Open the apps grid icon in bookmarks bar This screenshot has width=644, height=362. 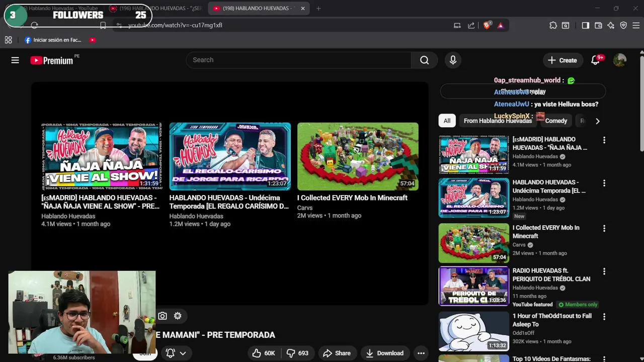click(x=8, y=40)
